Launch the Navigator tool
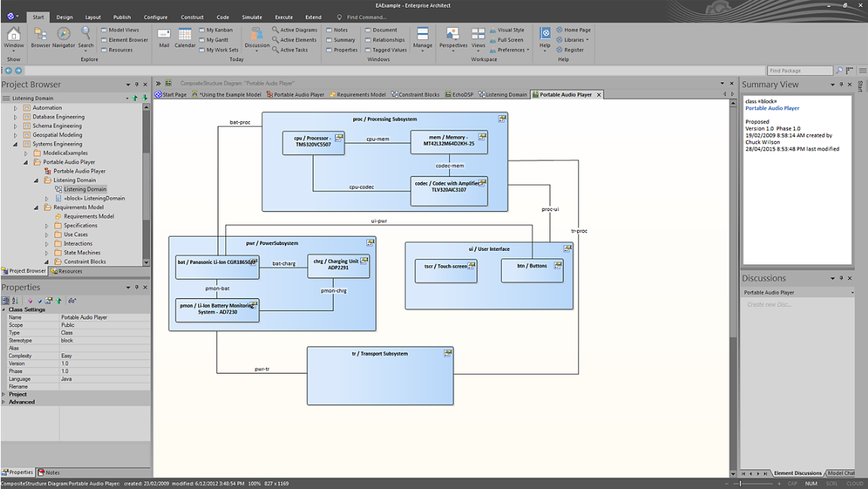868x489 pixels. pyautogui.click(x=63, y=35)
